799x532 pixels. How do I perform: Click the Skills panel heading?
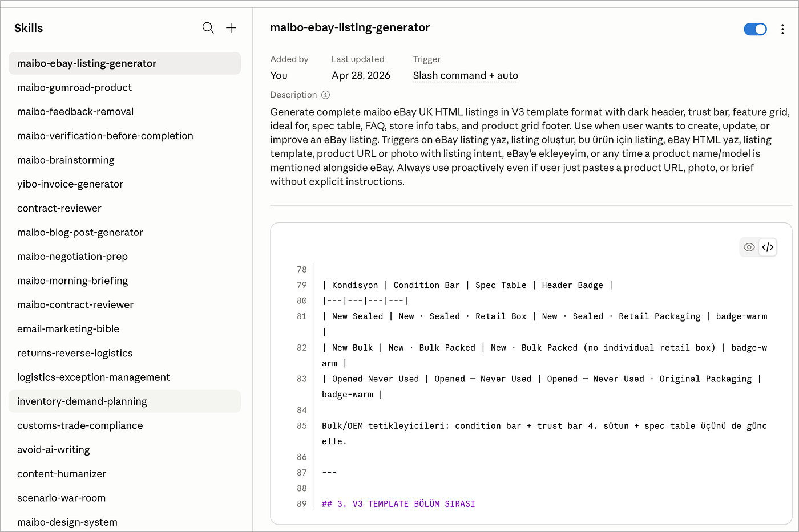pyautogui.click(x=29, y=28)
